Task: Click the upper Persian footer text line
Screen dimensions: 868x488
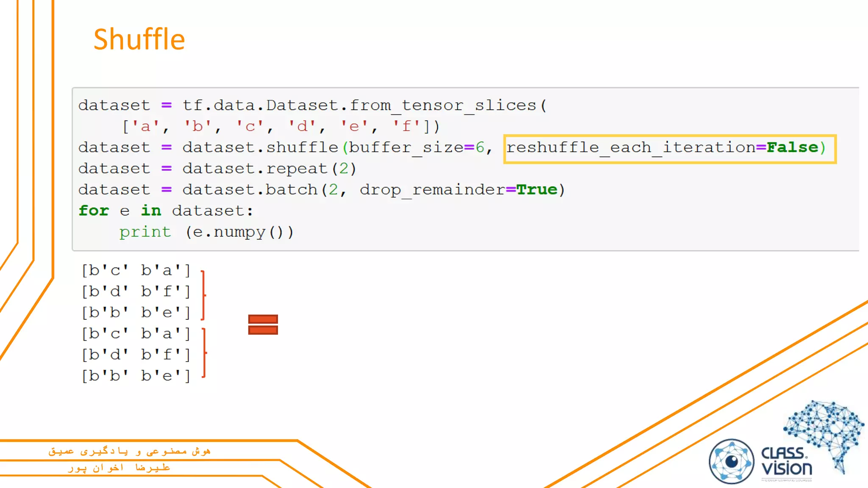Action: [x=129, y=451]
